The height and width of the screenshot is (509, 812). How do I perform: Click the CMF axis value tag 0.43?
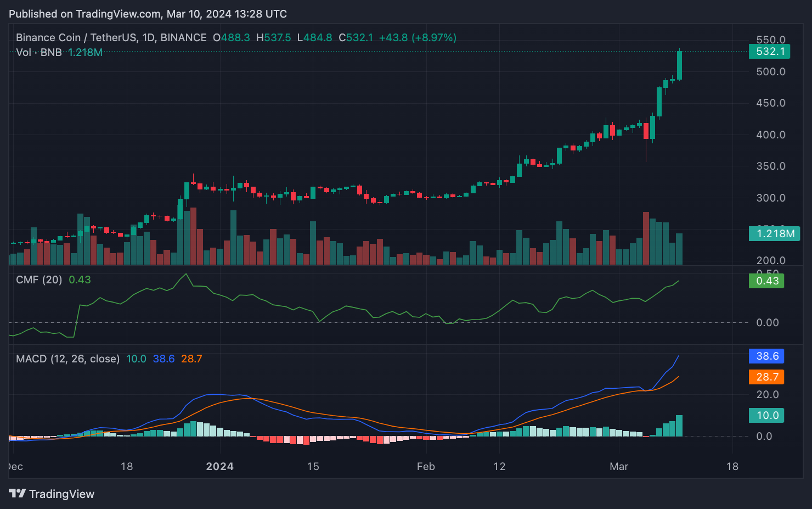click(766, 281)
